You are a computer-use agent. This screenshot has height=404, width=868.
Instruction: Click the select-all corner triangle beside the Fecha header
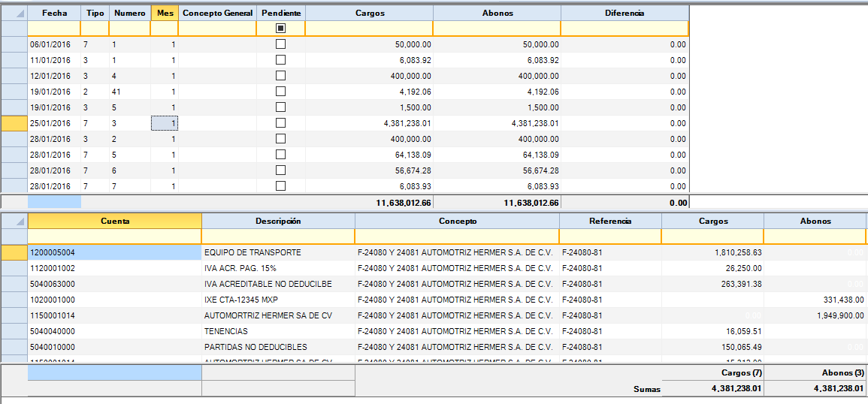[x=19, y=14]
